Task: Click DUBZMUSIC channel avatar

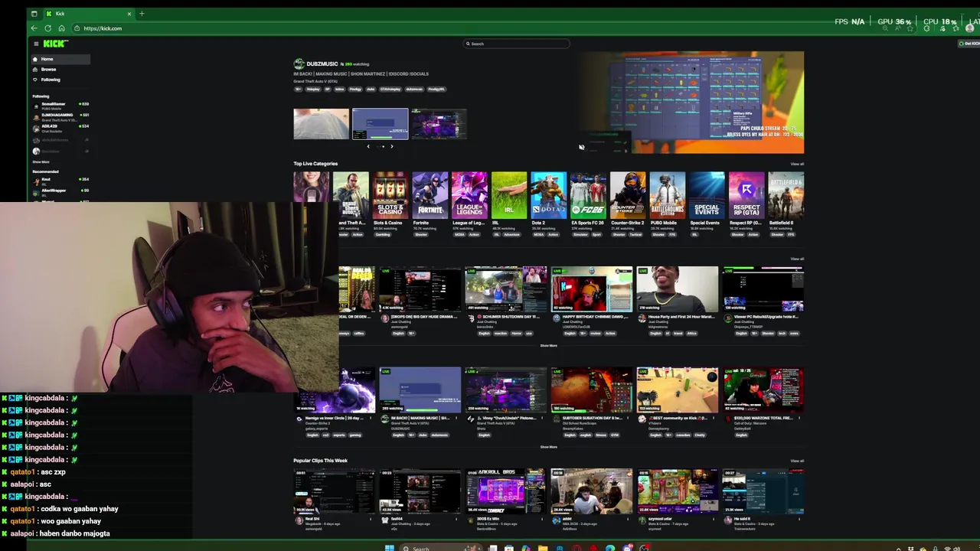Action: click(x=299, y=64)
